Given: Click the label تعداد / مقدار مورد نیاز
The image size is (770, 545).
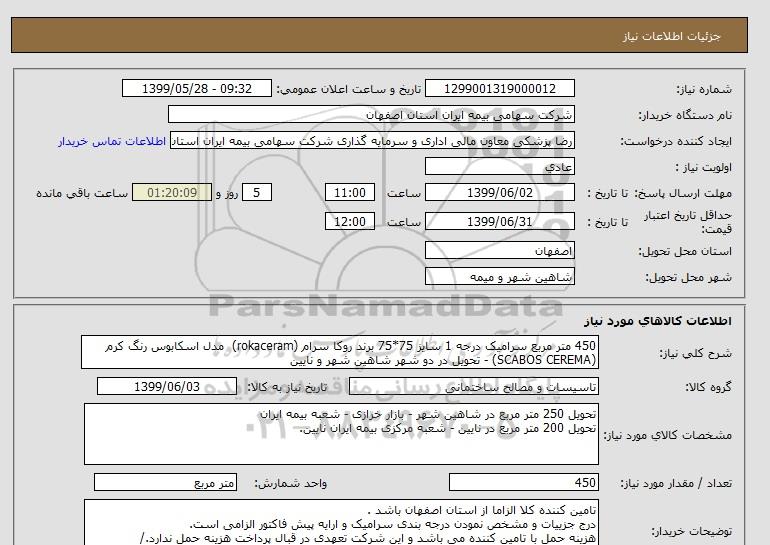Looking at the screenshot, I should (x=676, y=484).
